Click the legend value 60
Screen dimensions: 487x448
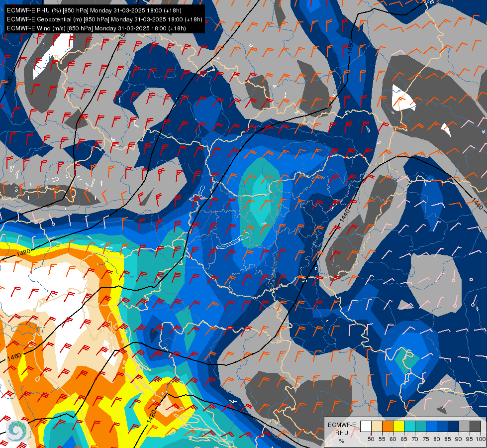pyautogui.click(x=393, y=440)
